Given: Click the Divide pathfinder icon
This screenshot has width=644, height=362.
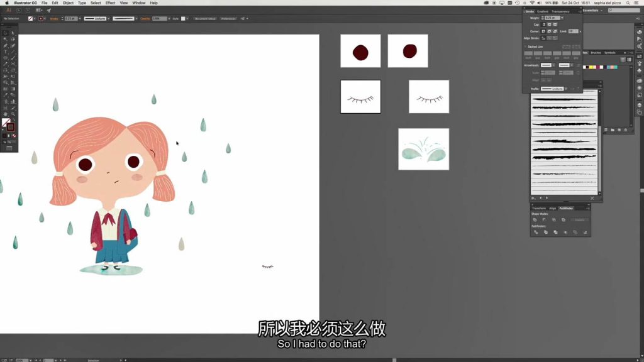Looking at the screenshot, I should point(536,233).
